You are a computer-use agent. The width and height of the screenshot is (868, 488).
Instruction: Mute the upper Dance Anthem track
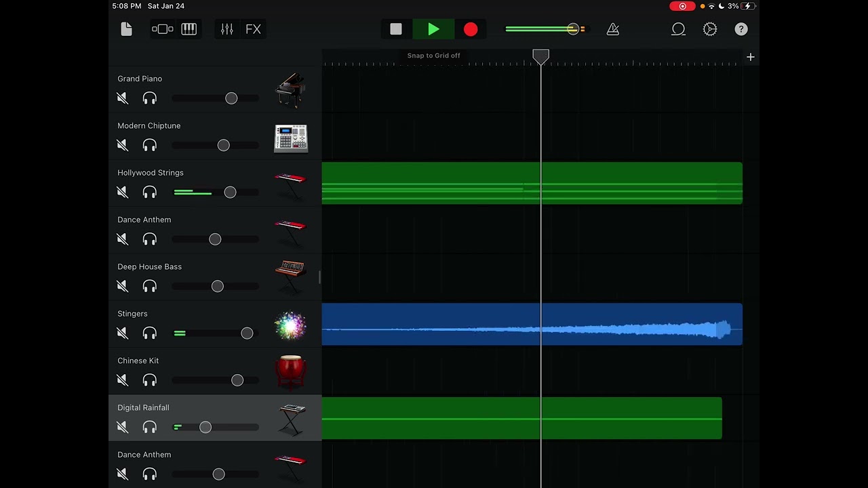pyautogui.click(x=123, y=239)
